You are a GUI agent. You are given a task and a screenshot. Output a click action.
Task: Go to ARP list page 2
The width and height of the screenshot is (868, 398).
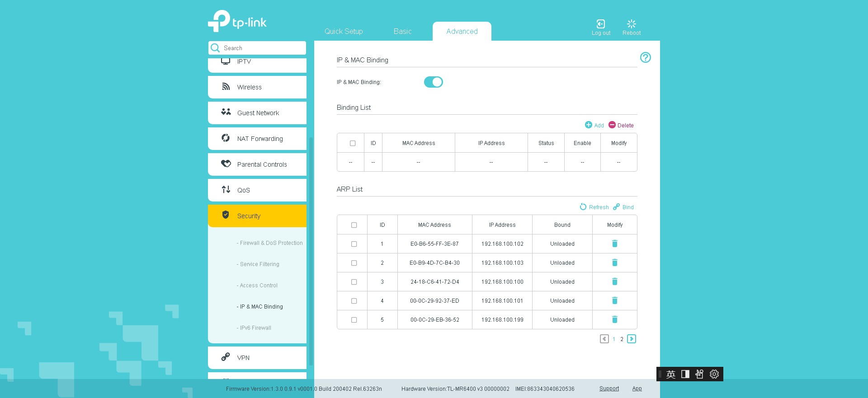[622, 339]
